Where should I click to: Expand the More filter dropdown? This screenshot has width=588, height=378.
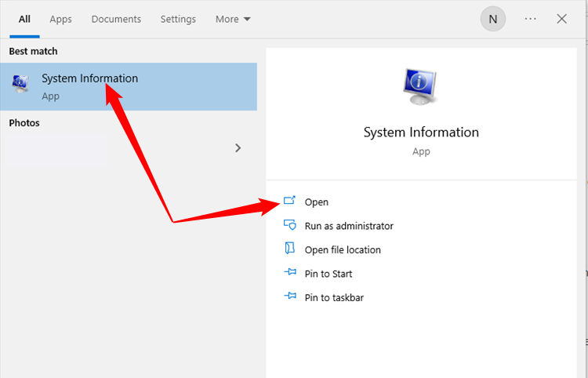click(x=233, y=19)
